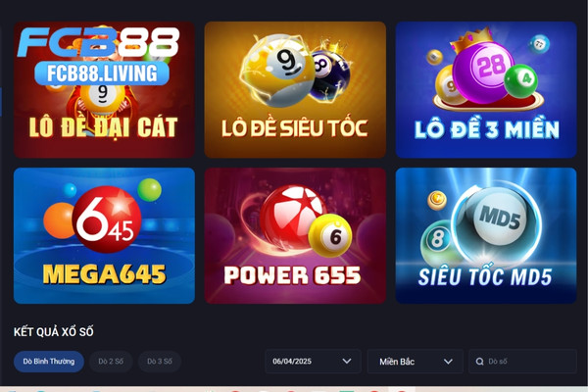The height and width of the screenshot is (392, 588).
Task: Open the Lô Đề 3 Miền game tile
Action: 486,89
